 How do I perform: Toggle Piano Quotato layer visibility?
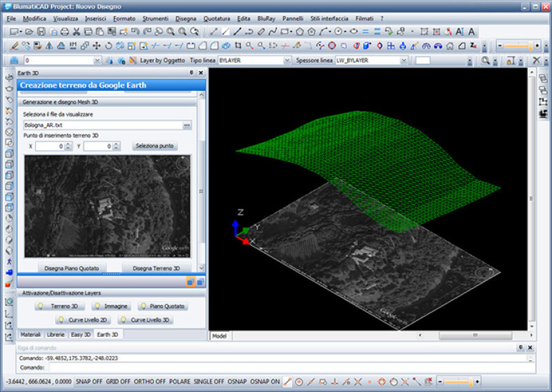point(163,306)
